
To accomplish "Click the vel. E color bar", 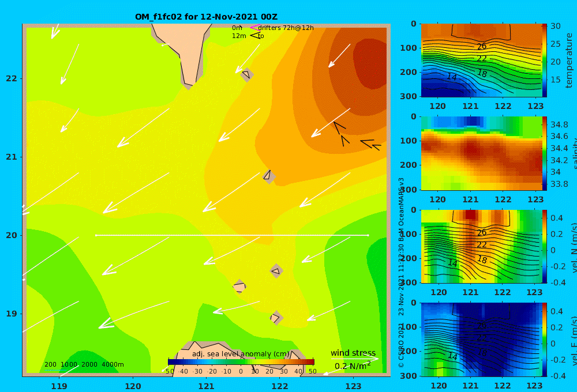I will pos(544,340).
